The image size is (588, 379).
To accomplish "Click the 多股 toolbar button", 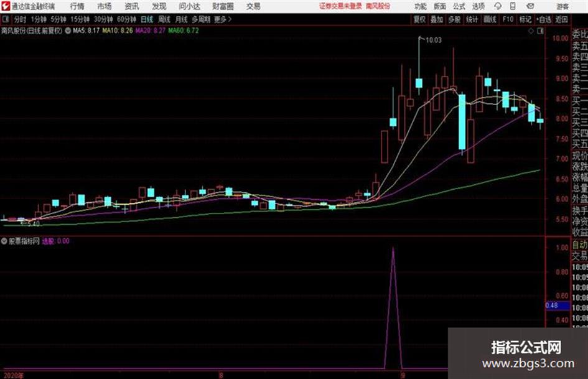I will point(454,19).
